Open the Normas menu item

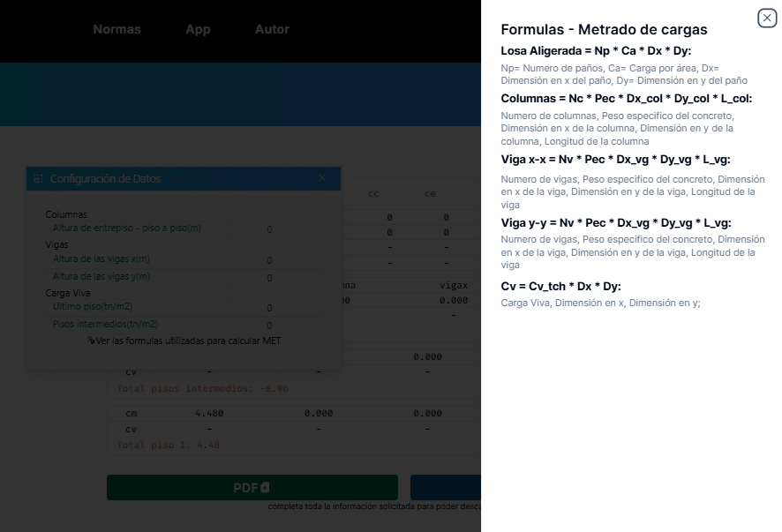[x=117, y=29]
